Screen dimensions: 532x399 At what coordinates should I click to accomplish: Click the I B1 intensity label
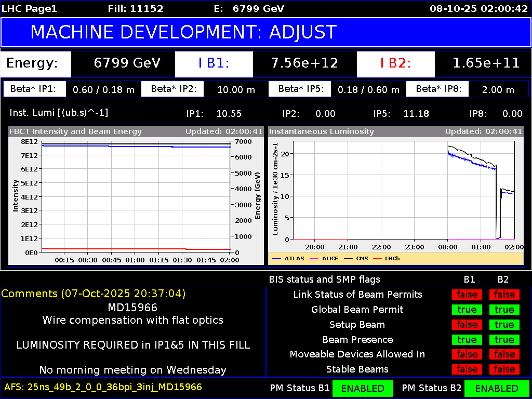tap(214, 63)
